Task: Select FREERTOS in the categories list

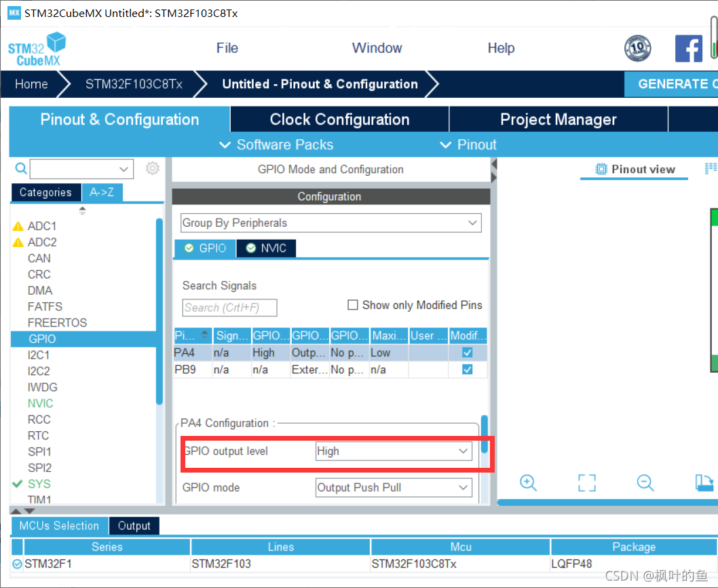Action: (57, 323)
